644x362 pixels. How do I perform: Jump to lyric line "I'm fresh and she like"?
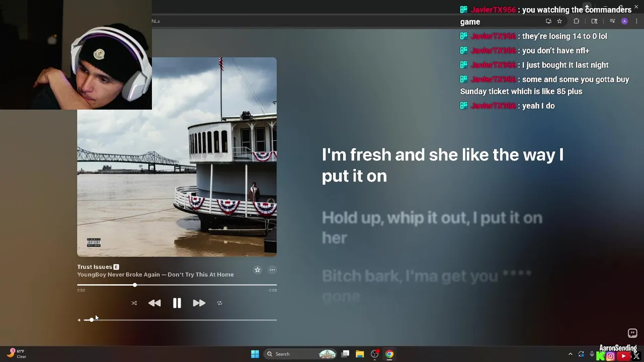pos(443,165)
